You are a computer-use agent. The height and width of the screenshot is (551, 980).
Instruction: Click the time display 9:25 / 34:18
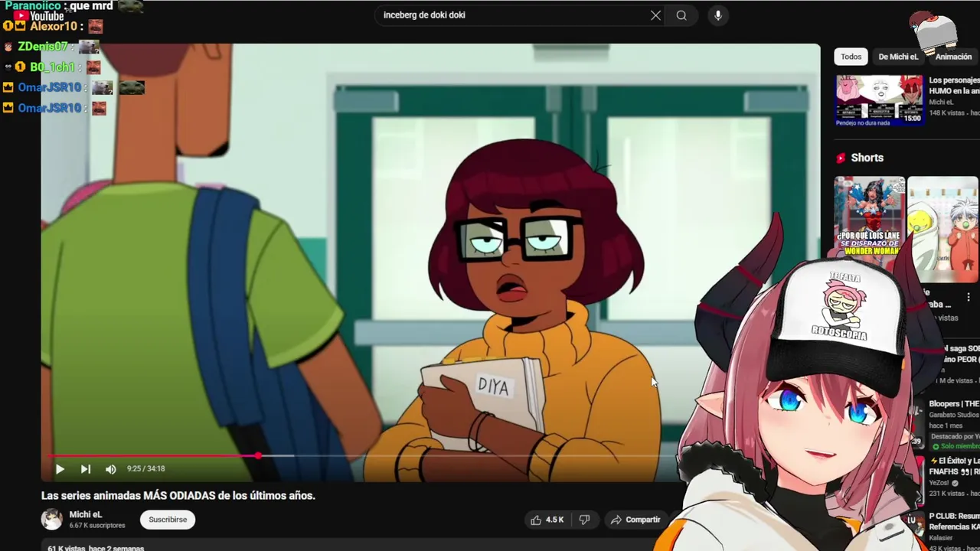(145, 469)
